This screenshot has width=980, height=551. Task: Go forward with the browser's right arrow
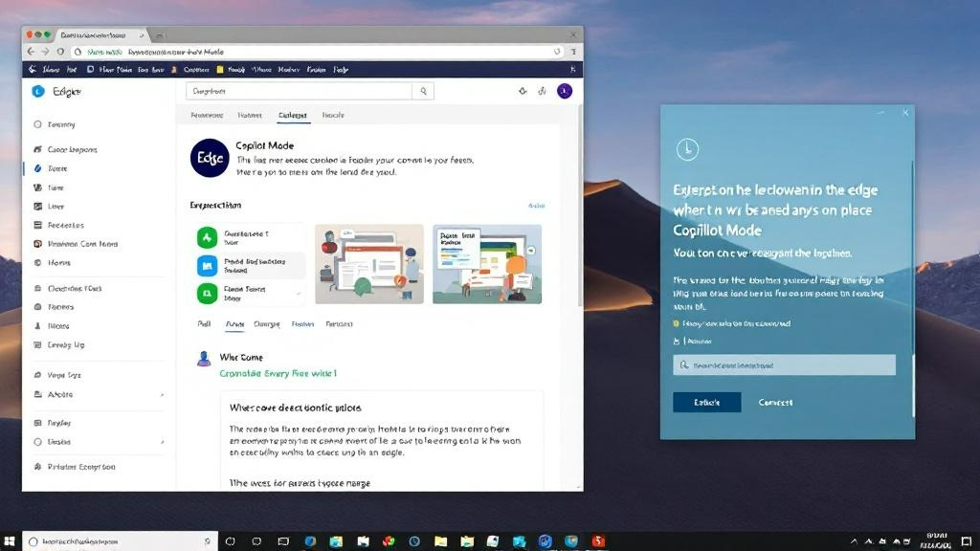pyautogui.click(x=45, y=52)
